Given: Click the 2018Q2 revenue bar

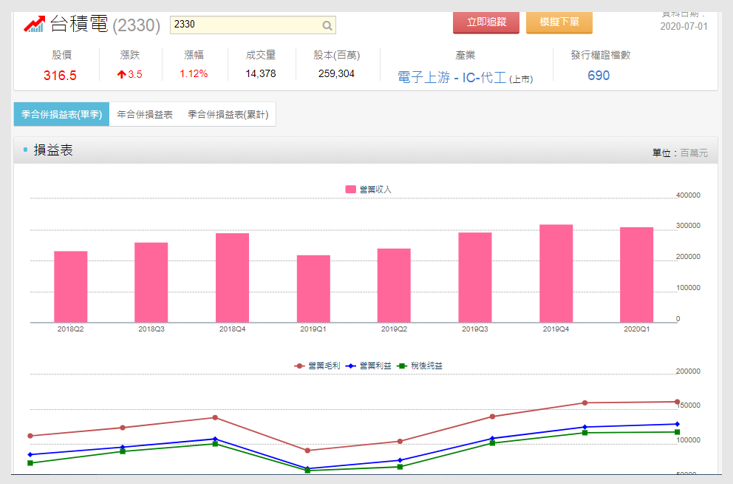Looking at the screenshot, I should tap(71, 287).
